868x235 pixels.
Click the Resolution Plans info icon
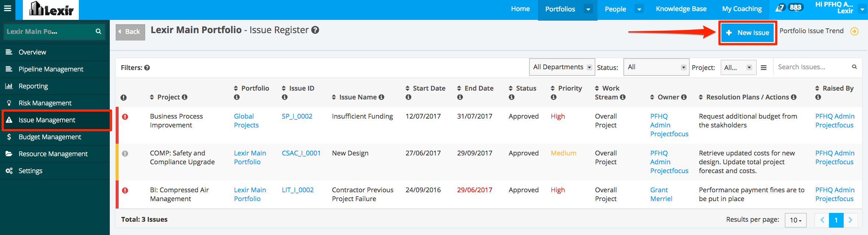coord(794,97)
